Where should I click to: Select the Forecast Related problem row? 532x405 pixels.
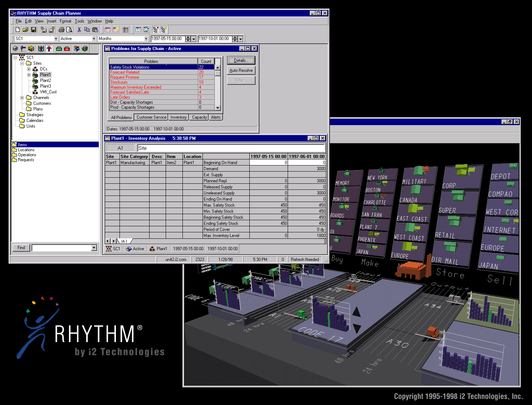(162, 72)
